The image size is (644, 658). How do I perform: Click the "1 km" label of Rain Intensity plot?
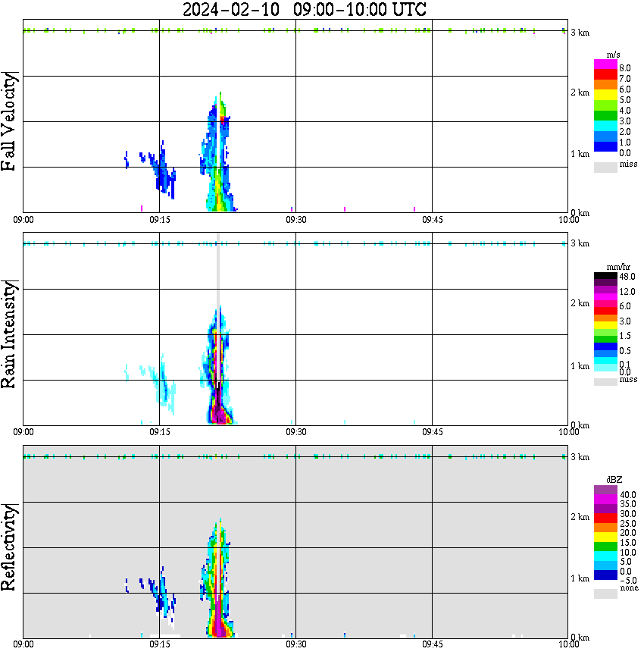click(580, 366)
